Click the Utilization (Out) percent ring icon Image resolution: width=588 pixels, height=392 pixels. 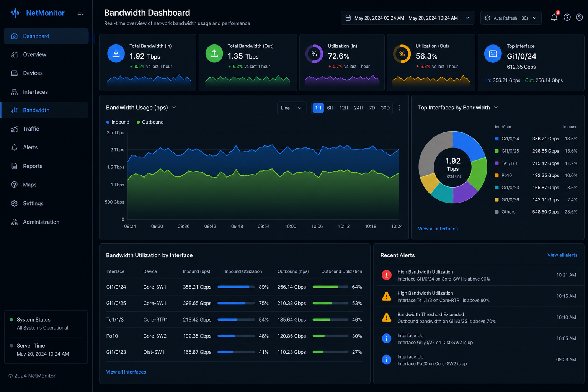(x=402, y=54)
